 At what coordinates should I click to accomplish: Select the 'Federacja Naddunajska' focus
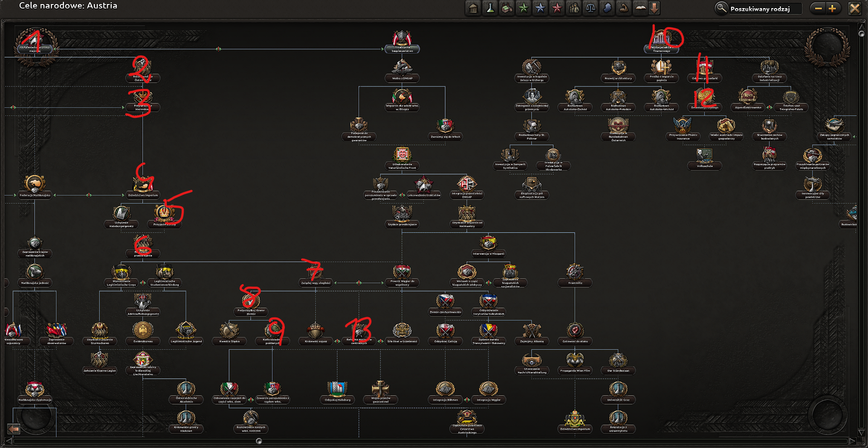(x=35, y=186)
